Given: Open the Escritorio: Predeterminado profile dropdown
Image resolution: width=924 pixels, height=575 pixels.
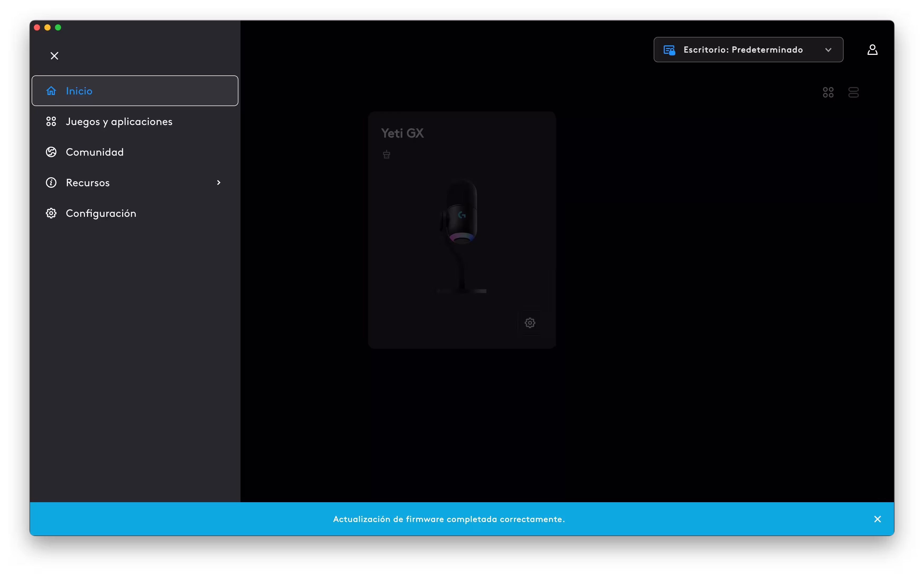Looking at the screenshot, I should point(748,50).
